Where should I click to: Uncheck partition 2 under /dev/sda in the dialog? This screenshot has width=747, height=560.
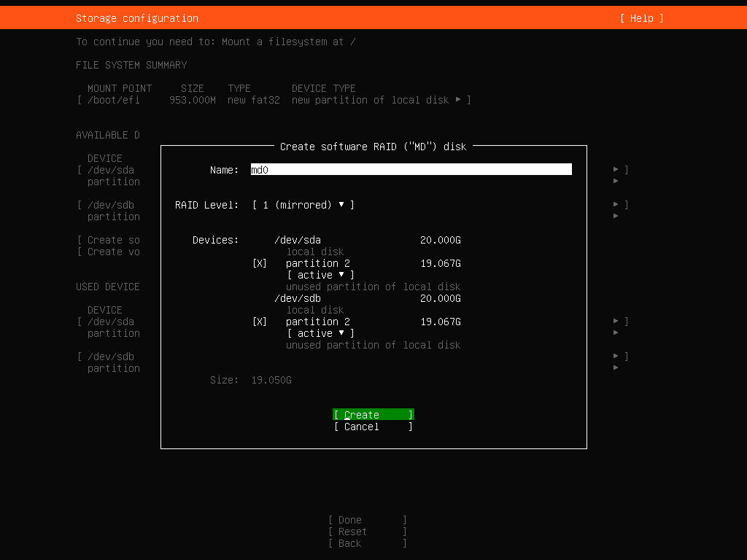pos(260,263)
